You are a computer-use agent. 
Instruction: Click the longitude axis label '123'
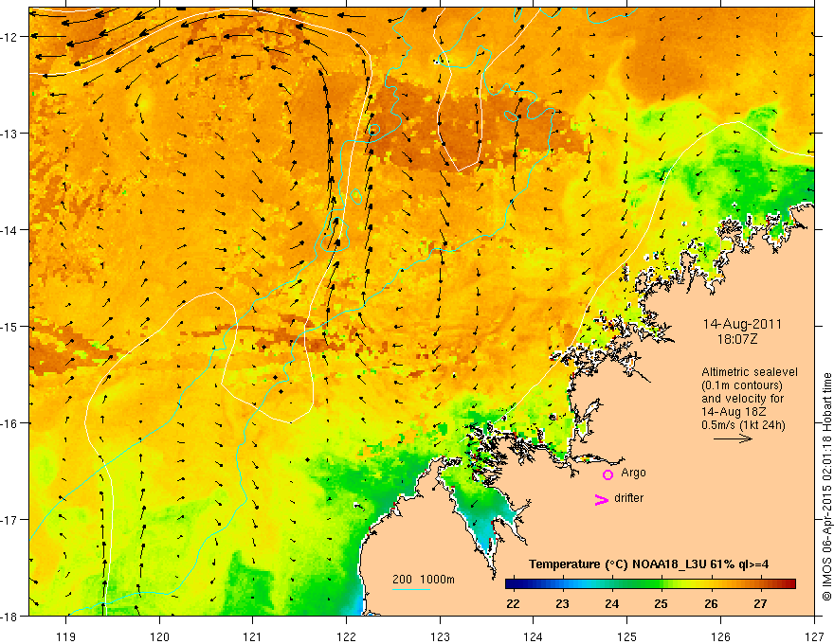point(440,636)
